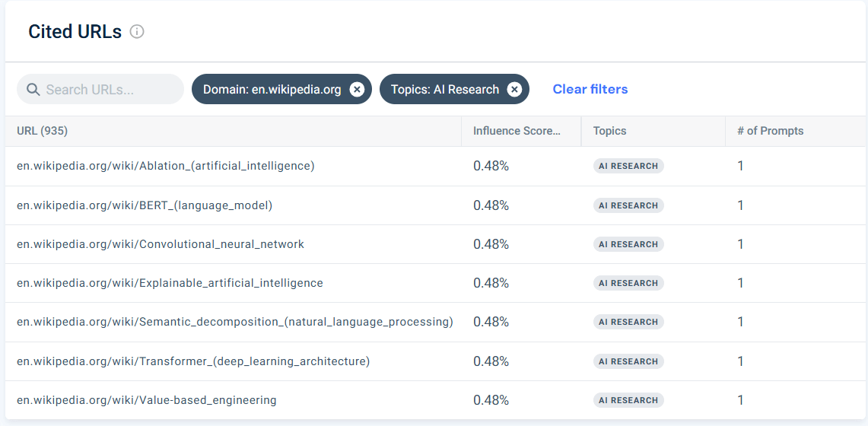Click prompt count 1 in Semantic_decomposition row
Viewport: 868px width, 426px height.
[741, 322]
